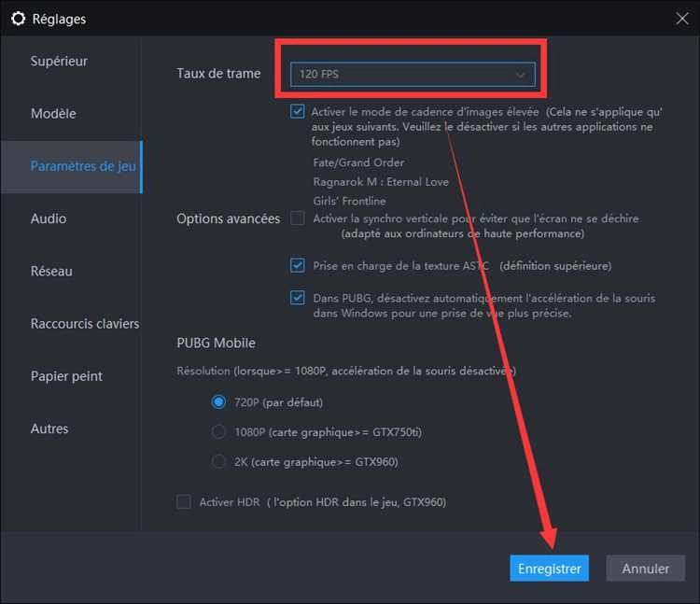Go to the Audio settings tab

click(x=49, y=218)
